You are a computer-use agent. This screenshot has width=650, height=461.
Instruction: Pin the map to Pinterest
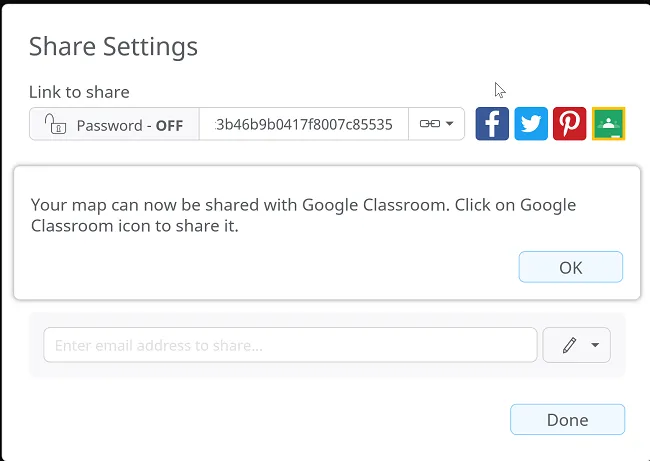[570, 124]
